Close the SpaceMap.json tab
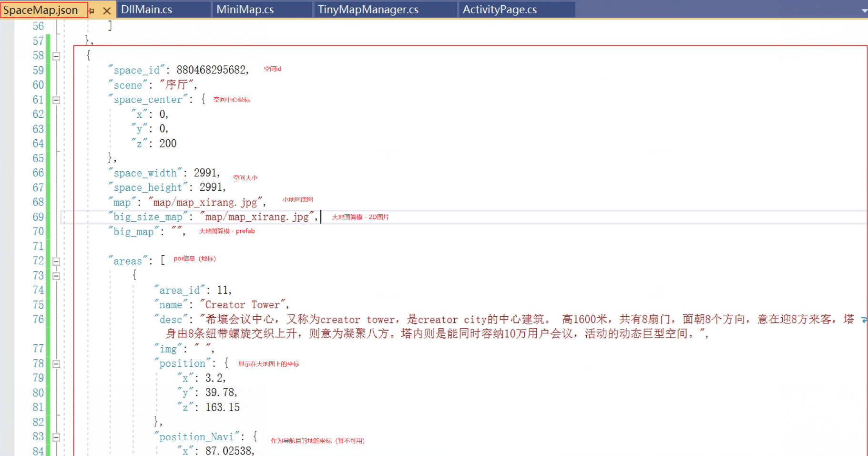Image resolution: width=868 pixels, height=456 pixels. [107, 10]
